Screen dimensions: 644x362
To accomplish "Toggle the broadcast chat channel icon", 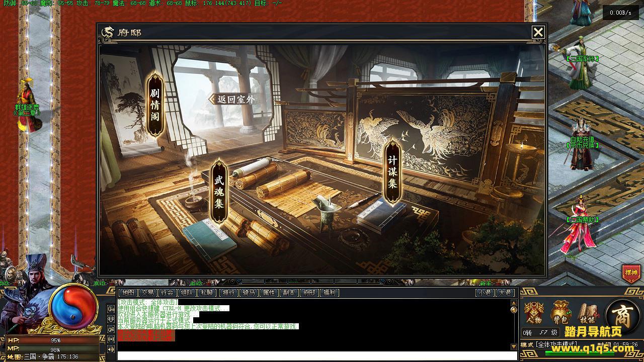I will (111, 339).
